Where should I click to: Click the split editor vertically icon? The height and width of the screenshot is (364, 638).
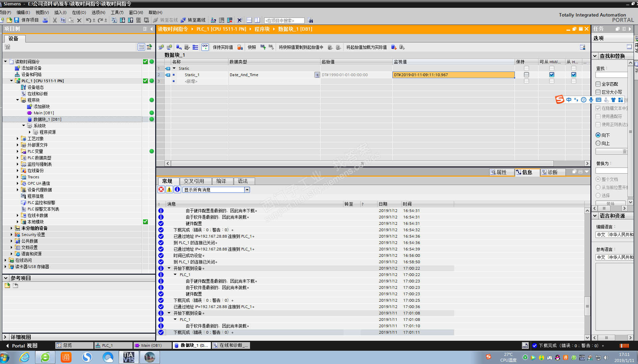pos(257,20)
